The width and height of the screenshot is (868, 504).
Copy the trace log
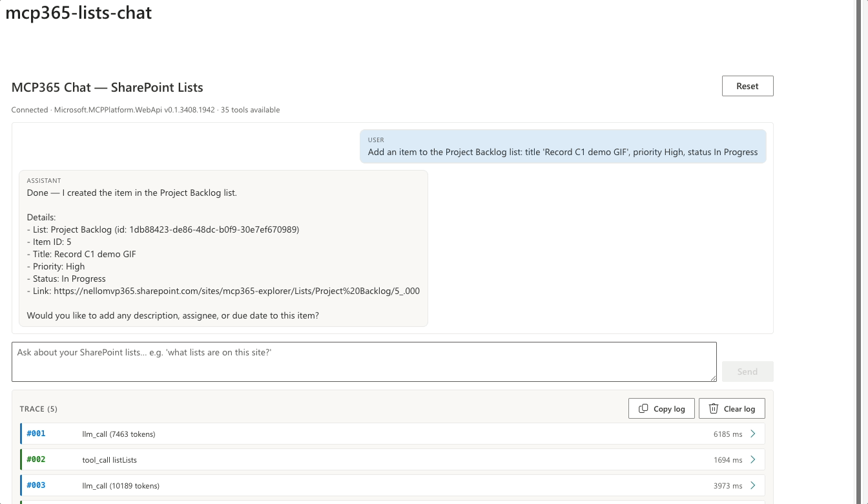click(x=661, y=408)
